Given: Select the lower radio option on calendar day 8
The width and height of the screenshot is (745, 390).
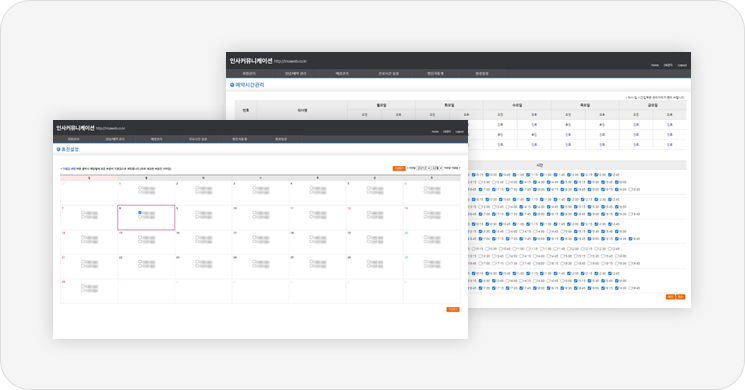Looking at the screenshot, I should (140, 217).
